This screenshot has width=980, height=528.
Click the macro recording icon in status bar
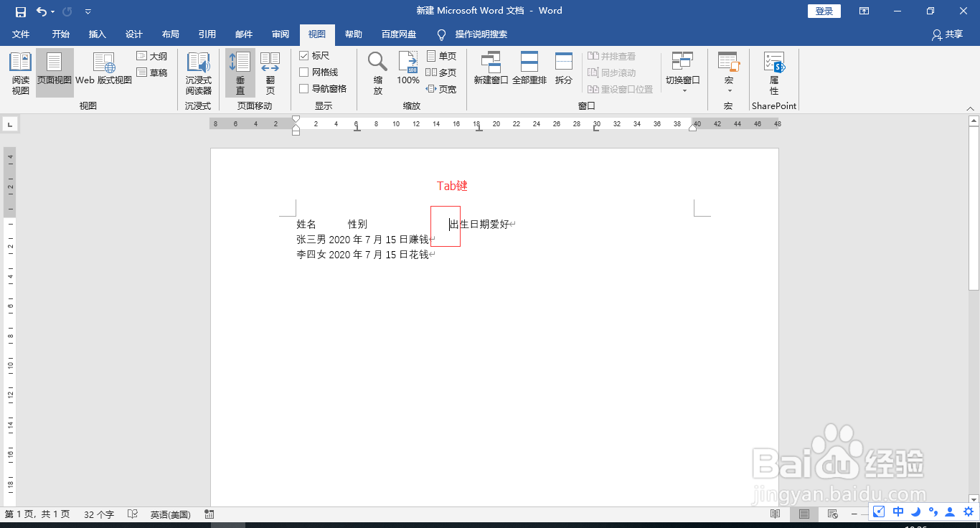[x=209, y=514]
